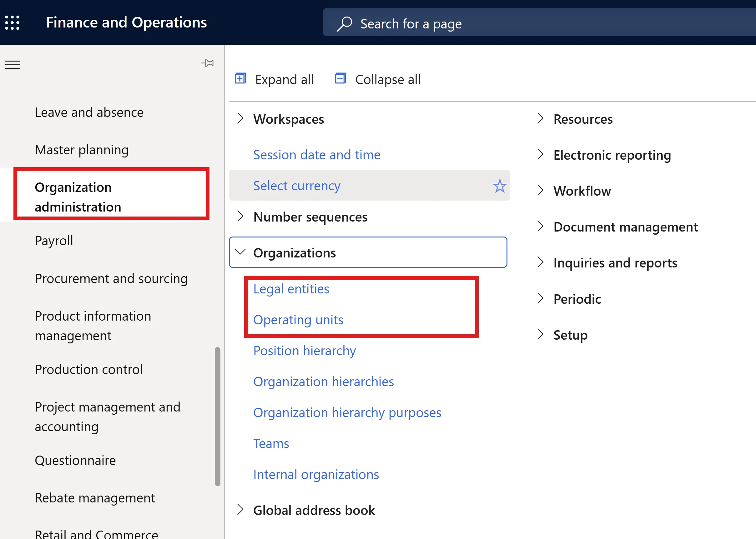
Task: Open Master planning module
Action: click(82, 150)
